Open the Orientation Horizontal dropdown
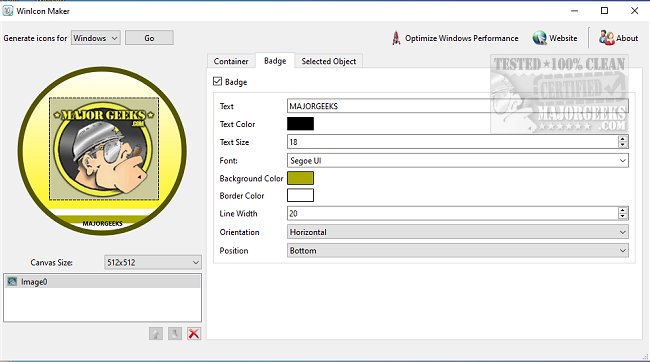 pos(458,232)
